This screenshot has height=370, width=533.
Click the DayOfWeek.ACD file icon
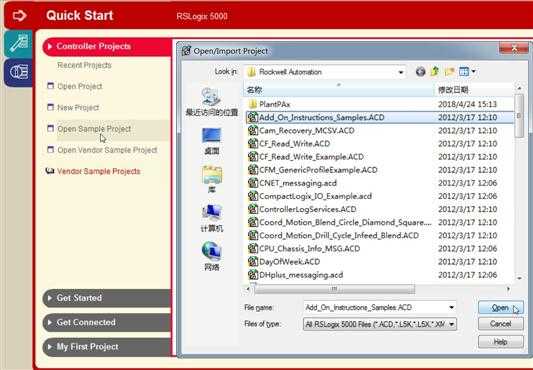pos(253,262)
